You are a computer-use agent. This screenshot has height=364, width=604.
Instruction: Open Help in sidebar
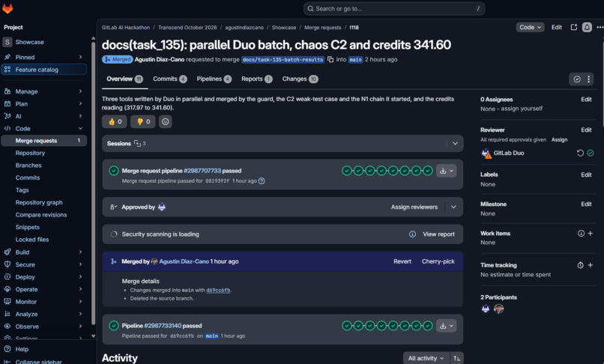point(22,349)
